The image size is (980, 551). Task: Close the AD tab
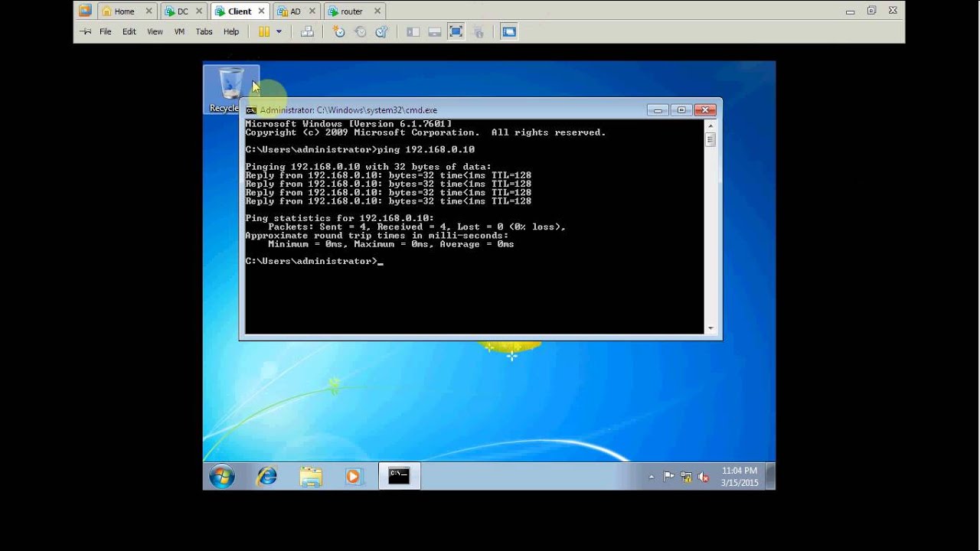click(312, 11)
